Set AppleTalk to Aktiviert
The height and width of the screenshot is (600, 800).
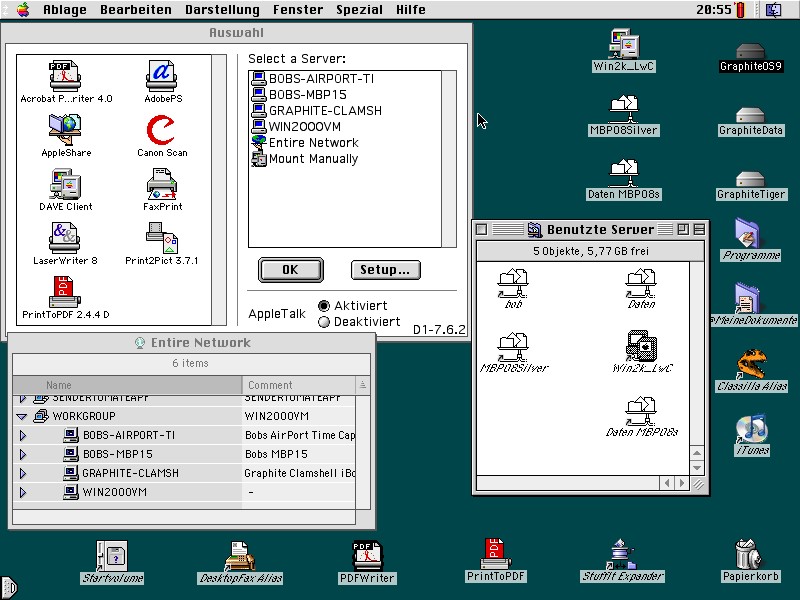(323, 306)
